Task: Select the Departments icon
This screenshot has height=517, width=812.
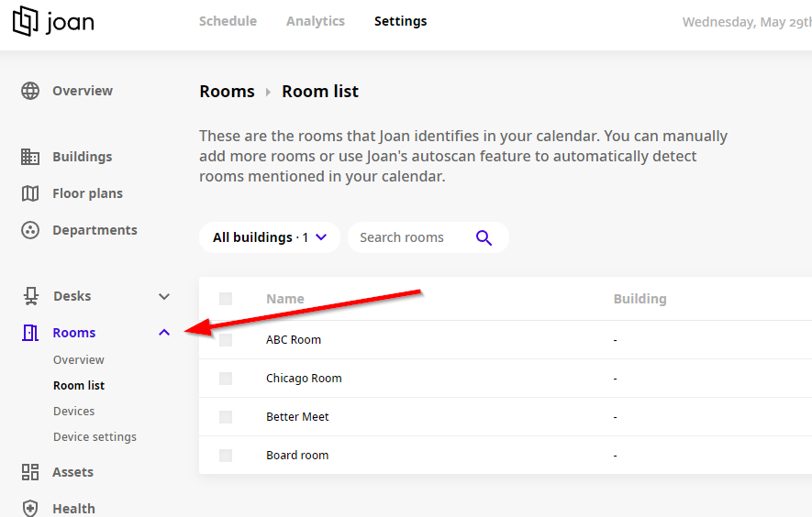Action: (30, 230)
